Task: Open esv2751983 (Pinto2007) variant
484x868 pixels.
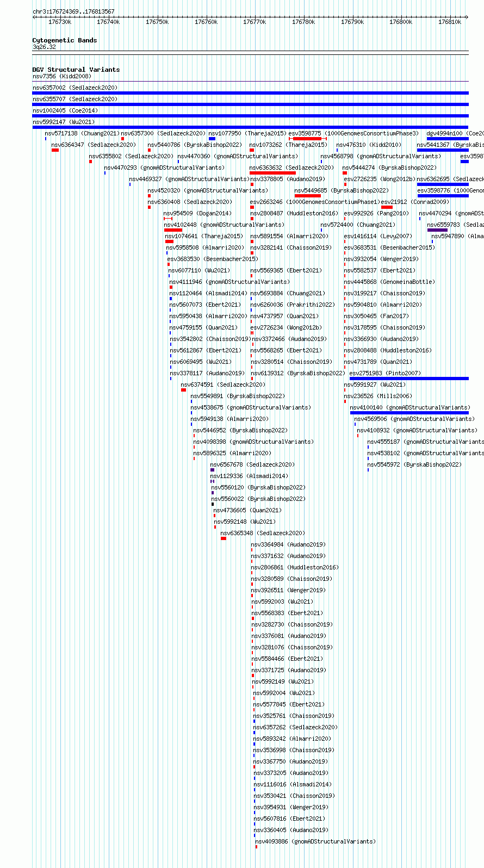Action: tap(385, 374)
